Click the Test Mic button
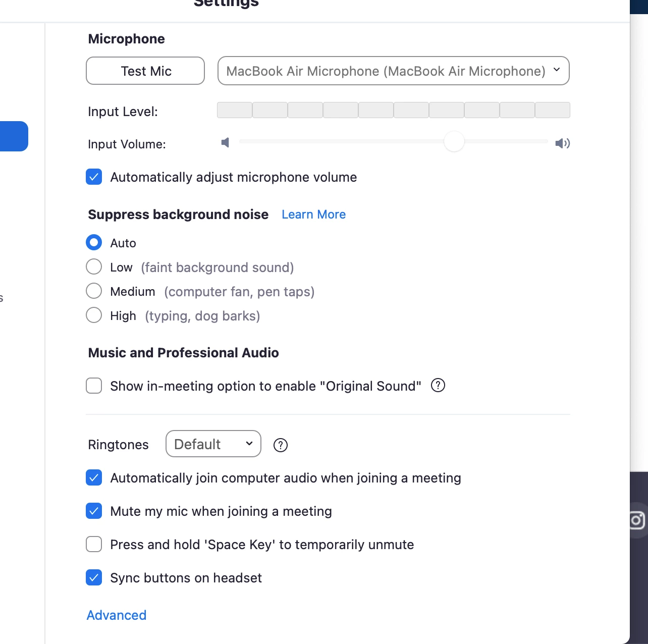 [145, 71]
